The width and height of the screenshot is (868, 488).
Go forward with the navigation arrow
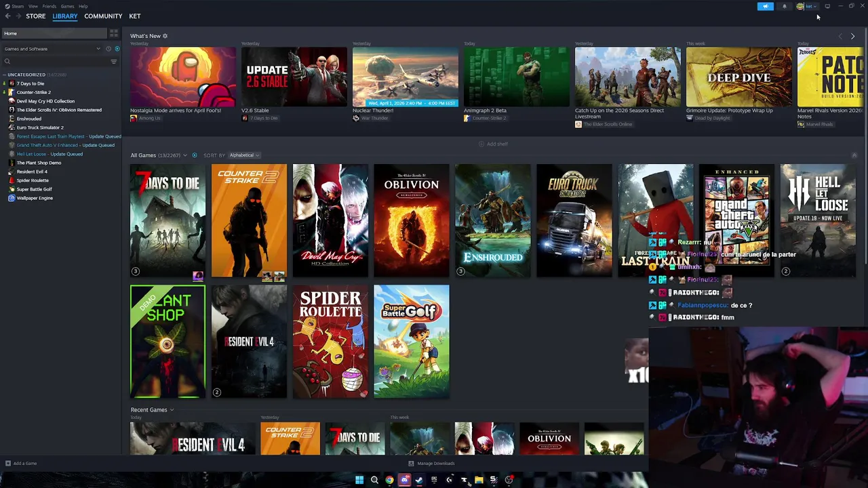pyautogui.click(x=18, y=16)
